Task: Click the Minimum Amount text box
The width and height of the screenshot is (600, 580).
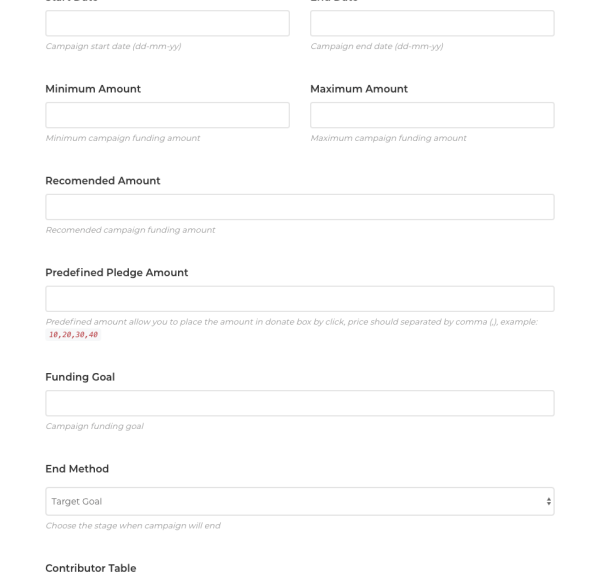Action: click(167, 115)
